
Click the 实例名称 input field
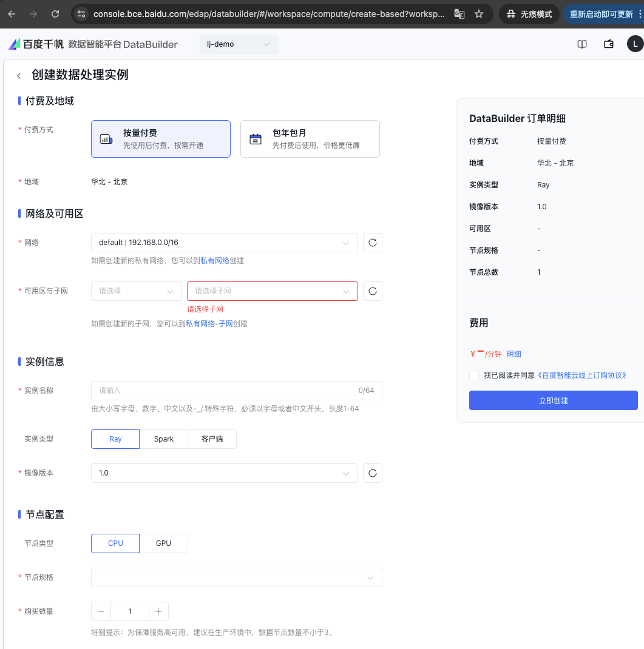[x=237, y=391]
